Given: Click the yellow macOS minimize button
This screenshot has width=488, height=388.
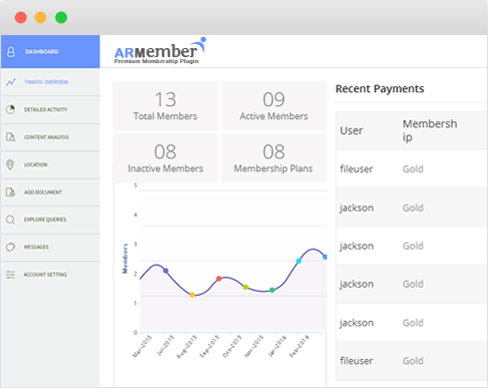Looking at the screenshot, I should (41, 17).
